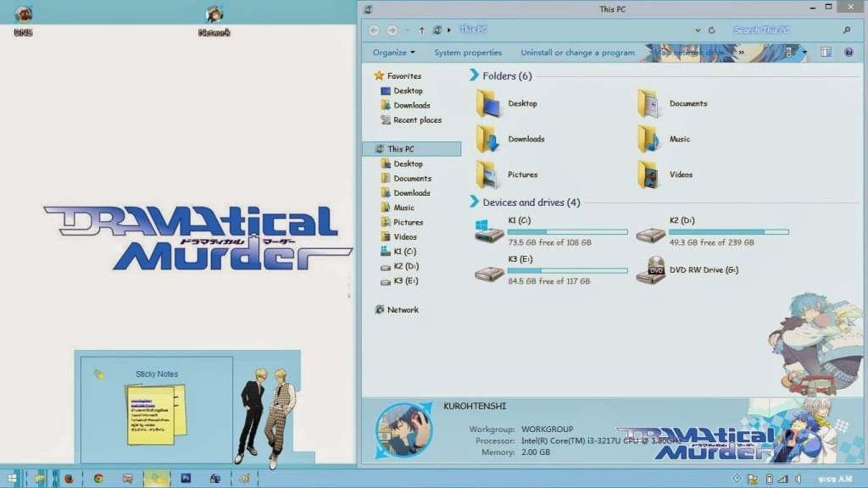Open the Music folder icon

coord(649,139)
